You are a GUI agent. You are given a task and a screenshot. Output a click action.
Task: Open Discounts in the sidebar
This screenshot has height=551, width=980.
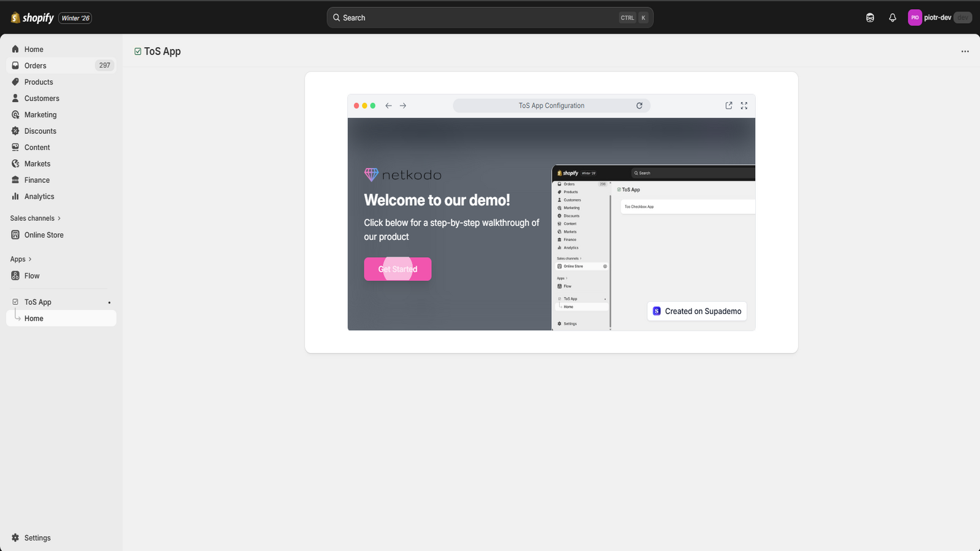click(61, 131)
